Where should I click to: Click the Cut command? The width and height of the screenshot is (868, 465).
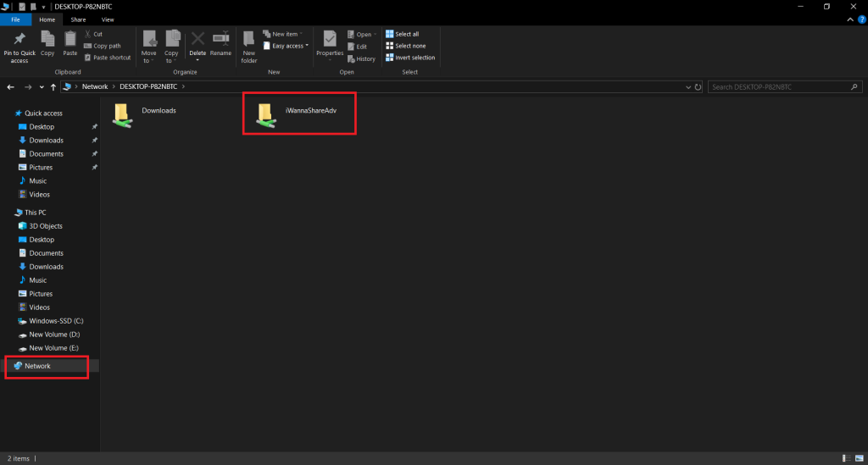[93, 34]
